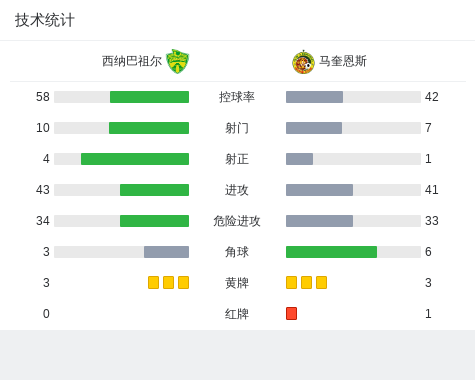Click first yellow card on 西纳巴祖尔 side

153,283
